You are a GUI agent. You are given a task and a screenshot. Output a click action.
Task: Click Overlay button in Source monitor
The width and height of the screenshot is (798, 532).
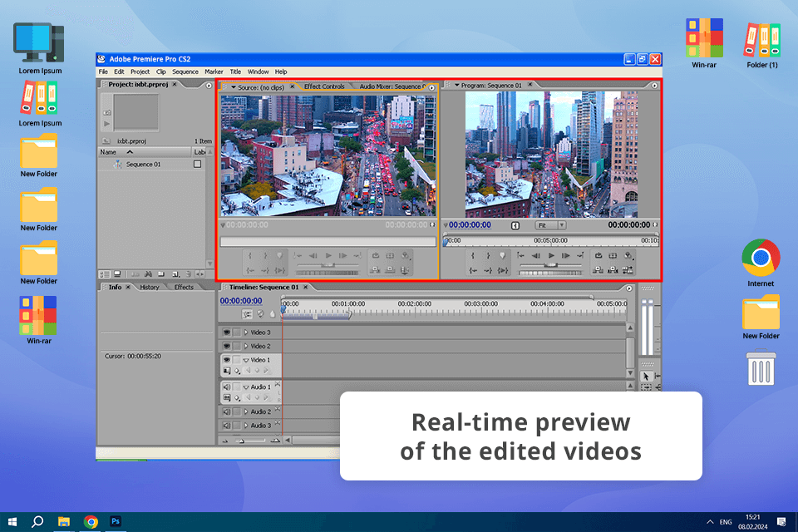[390, 270]
